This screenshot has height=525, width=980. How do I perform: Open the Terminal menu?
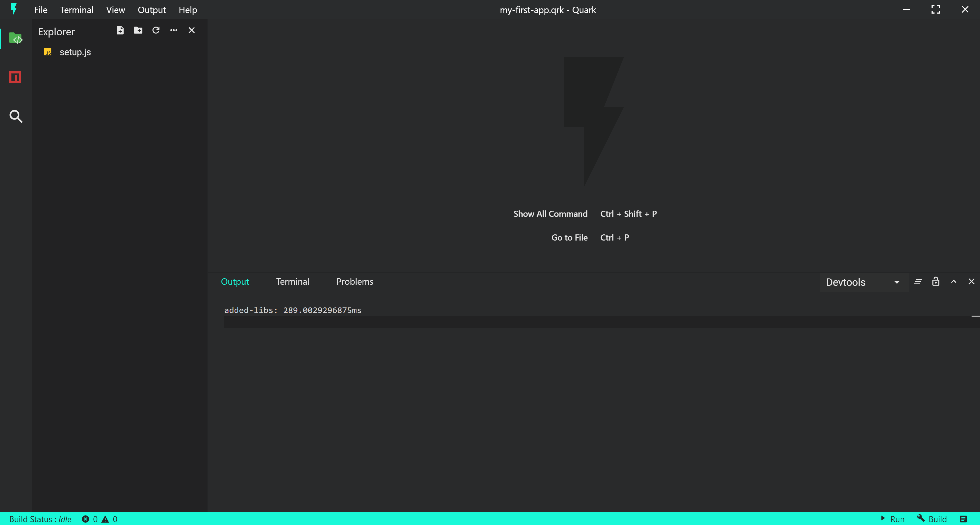pyautogui.click(x=77, y=10)
